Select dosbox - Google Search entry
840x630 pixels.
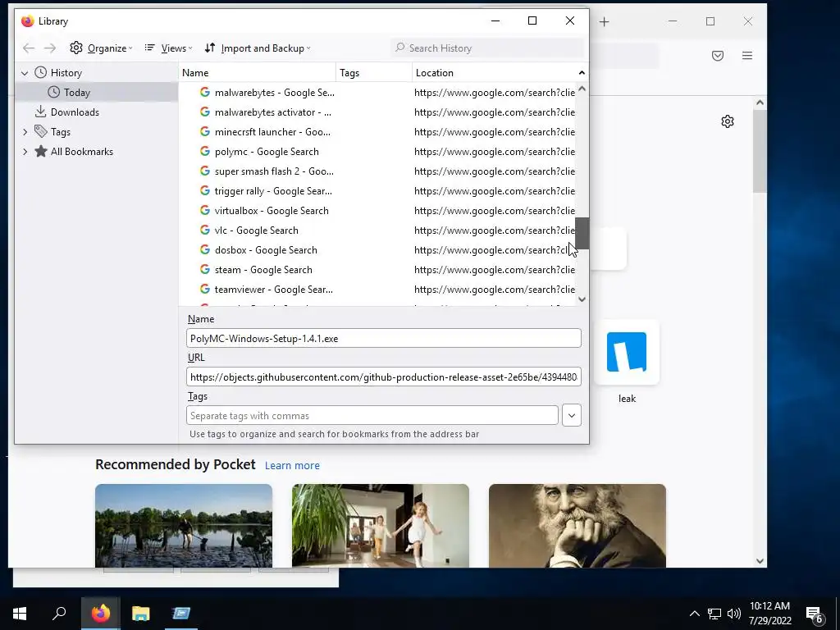[377, 250]
